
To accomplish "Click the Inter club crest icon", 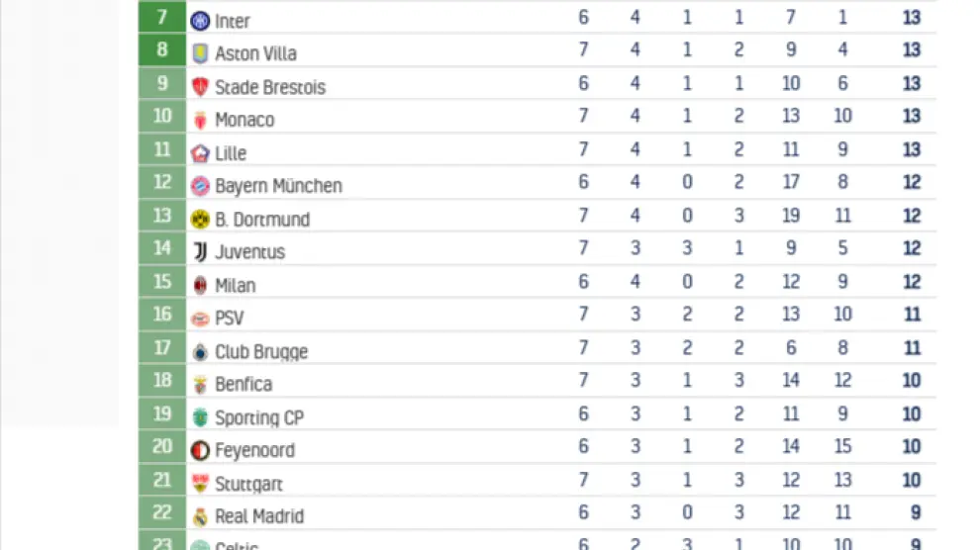I will click(200, 21).
